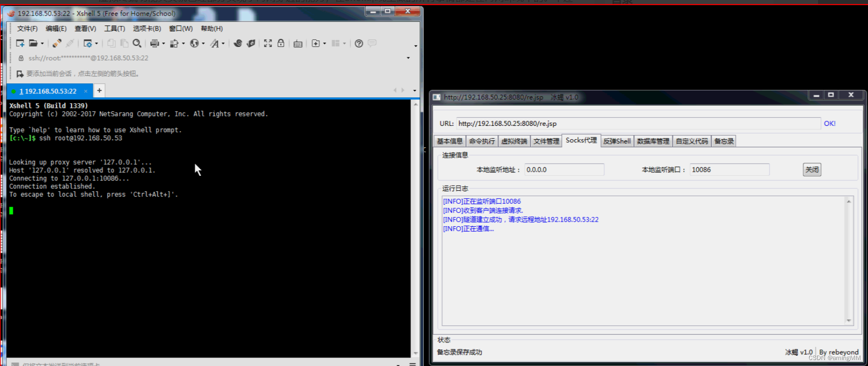Click the run log scrollbar down arrow
Viewport: 868px width, 366px height.
[849, 321]
